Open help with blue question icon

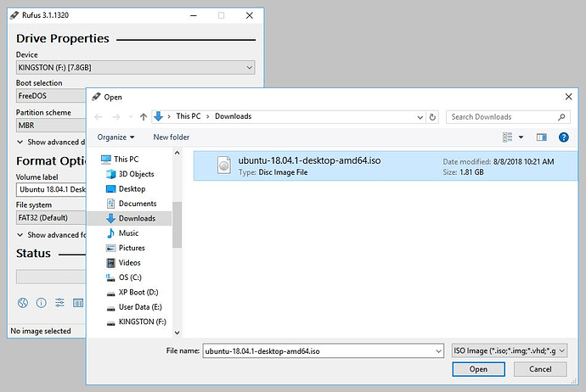coord(564,137)
